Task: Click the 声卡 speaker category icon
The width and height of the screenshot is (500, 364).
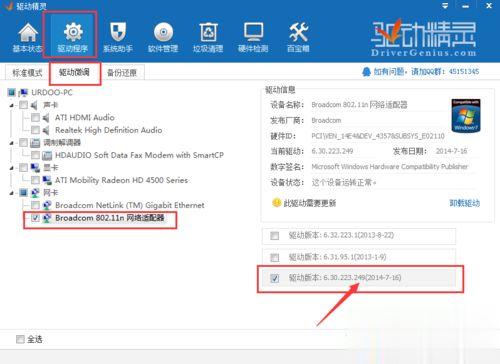Action: [x=35, y=105]
